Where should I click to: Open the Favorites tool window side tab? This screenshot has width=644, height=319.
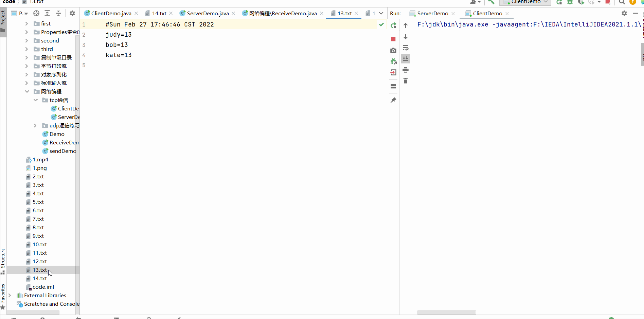click(x=3, y=296)
